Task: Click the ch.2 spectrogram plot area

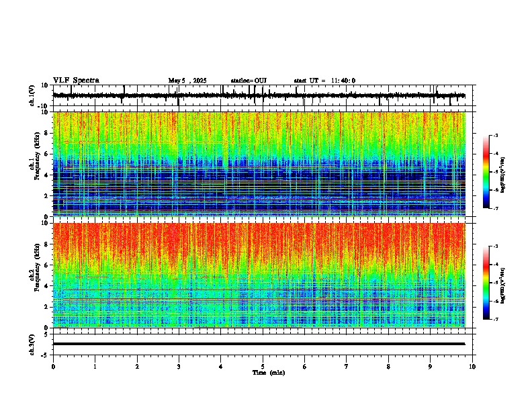Action: (259, 275)
